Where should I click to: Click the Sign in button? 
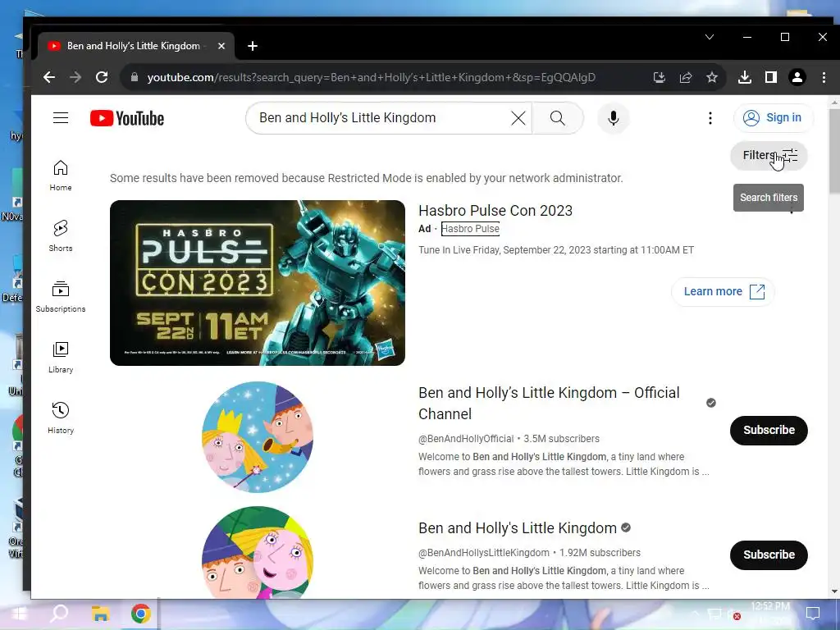773,118
